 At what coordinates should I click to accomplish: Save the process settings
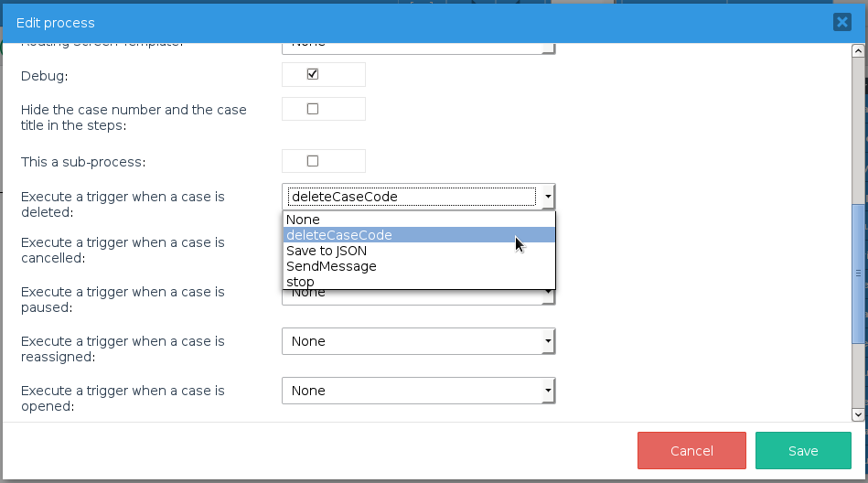[x=802, y=451]
